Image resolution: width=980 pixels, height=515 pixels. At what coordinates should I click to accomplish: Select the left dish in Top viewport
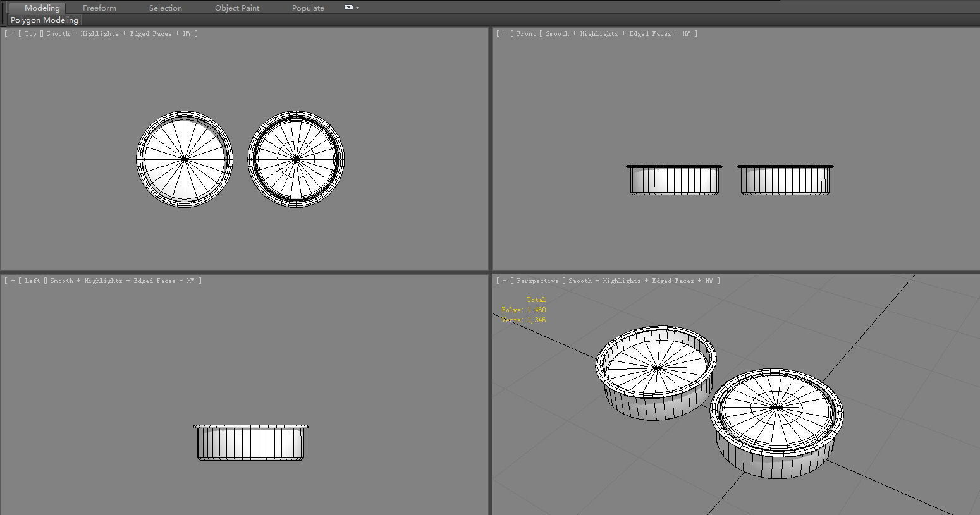pos(185,159)
